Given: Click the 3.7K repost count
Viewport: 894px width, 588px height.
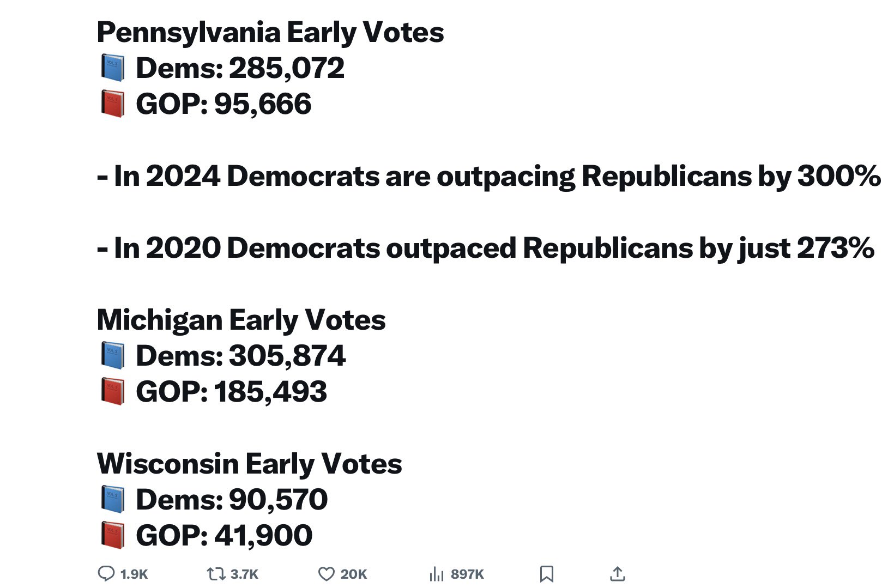Looking at the screenshot, I should click(x=244, y=574).
